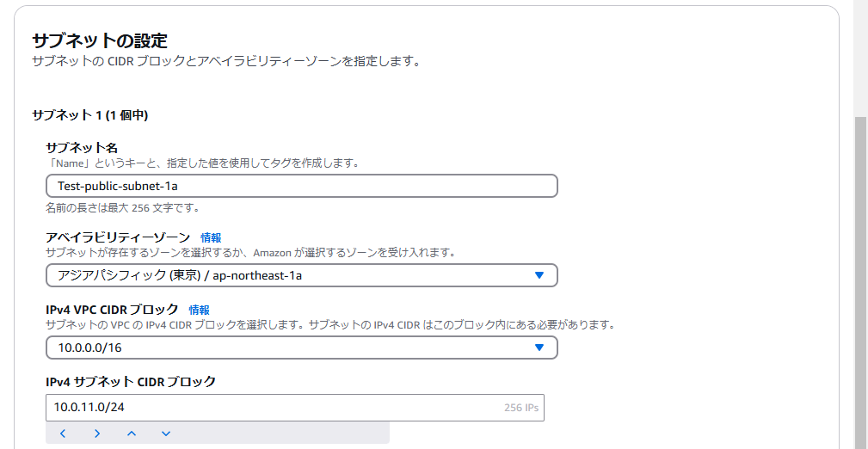Click the up chevron under subnet CIDR
Screen dimensions: 868x449
(x=132, y=434)
